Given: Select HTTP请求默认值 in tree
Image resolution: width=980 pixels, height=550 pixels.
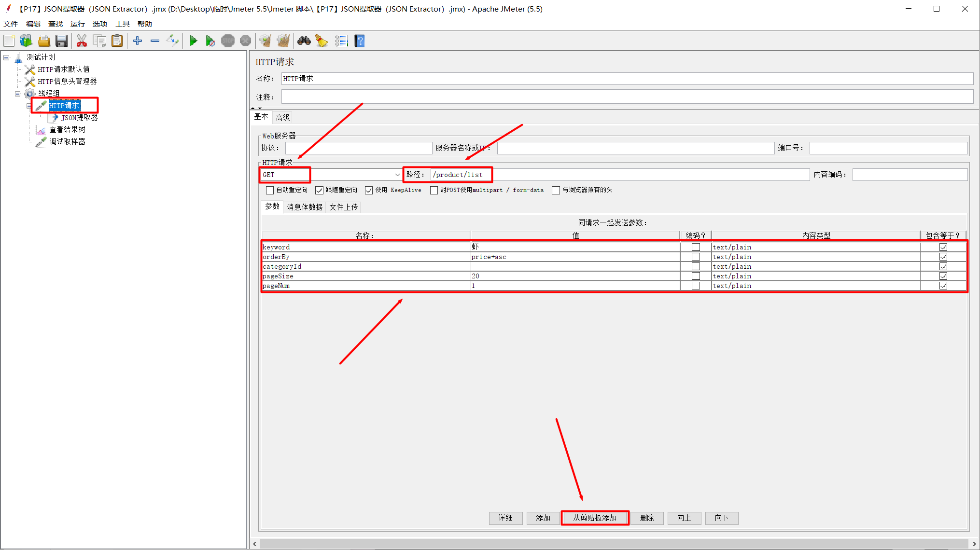Looking at the screenshot, I should 64,69.
